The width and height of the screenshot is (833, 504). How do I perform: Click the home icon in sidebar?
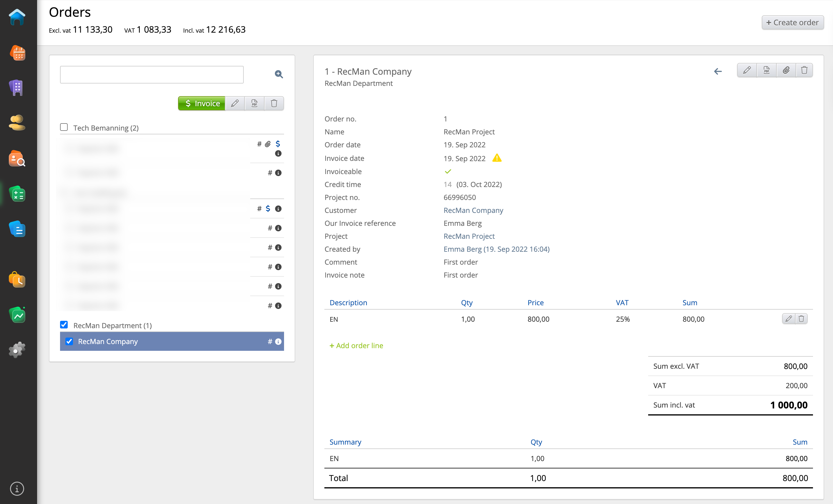(x=17, y=17)
